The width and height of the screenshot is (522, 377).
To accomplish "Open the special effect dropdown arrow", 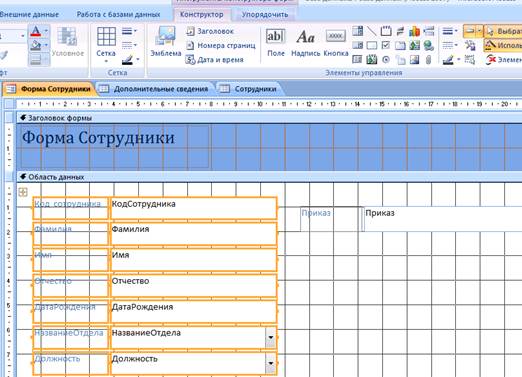I will click(479, 31).
